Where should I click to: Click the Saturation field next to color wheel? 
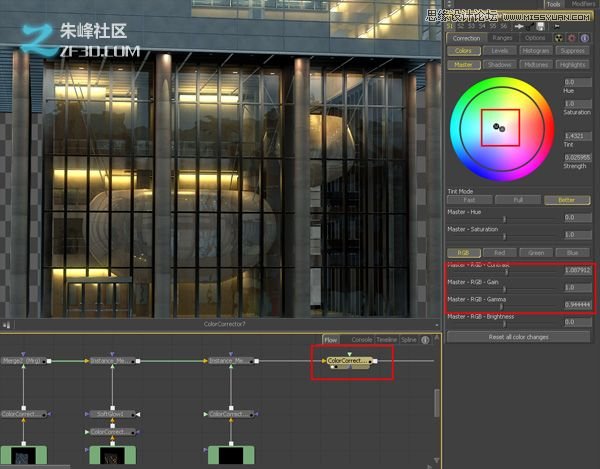point(578,104)
